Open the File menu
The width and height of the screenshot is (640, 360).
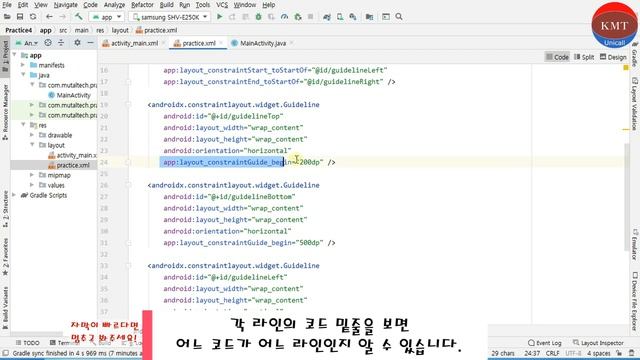point(7,5)
